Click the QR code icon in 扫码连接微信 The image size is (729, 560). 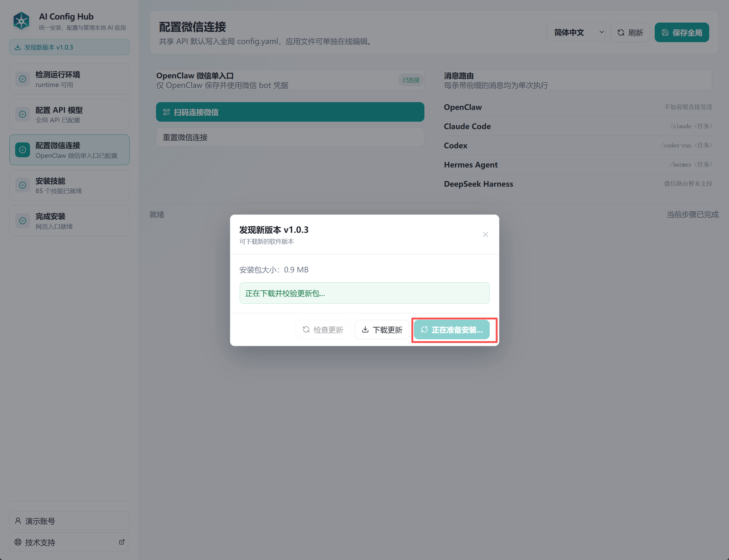tap(166, 112)
